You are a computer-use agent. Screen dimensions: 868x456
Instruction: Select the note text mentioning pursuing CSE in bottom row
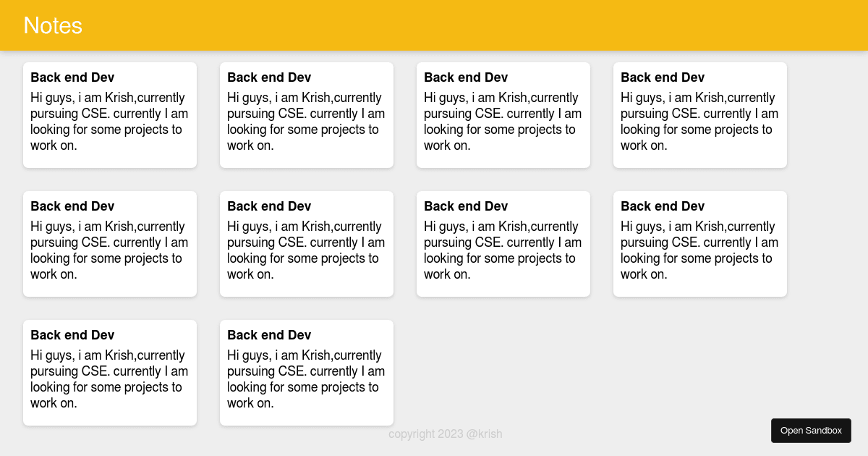109,379
